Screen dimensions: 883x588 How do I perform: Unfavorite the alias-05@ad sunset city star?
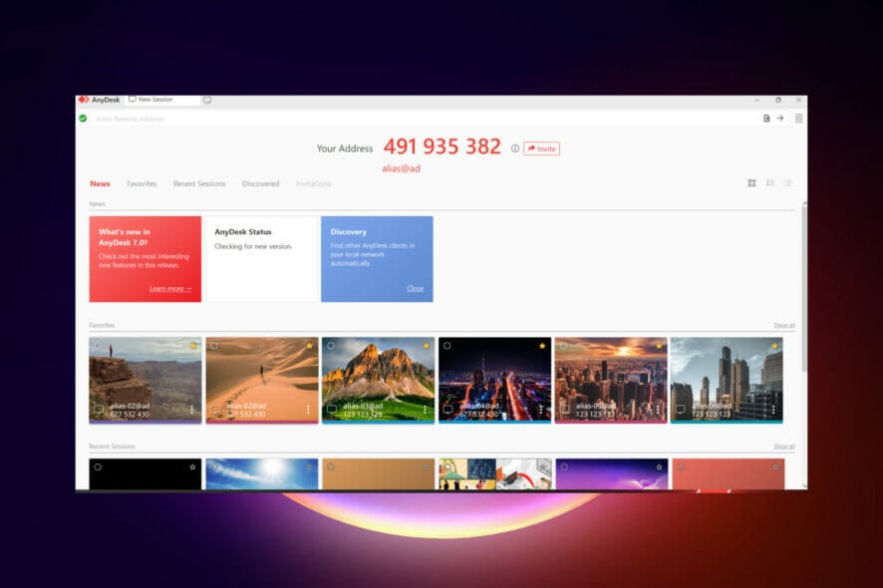[659, 346]
